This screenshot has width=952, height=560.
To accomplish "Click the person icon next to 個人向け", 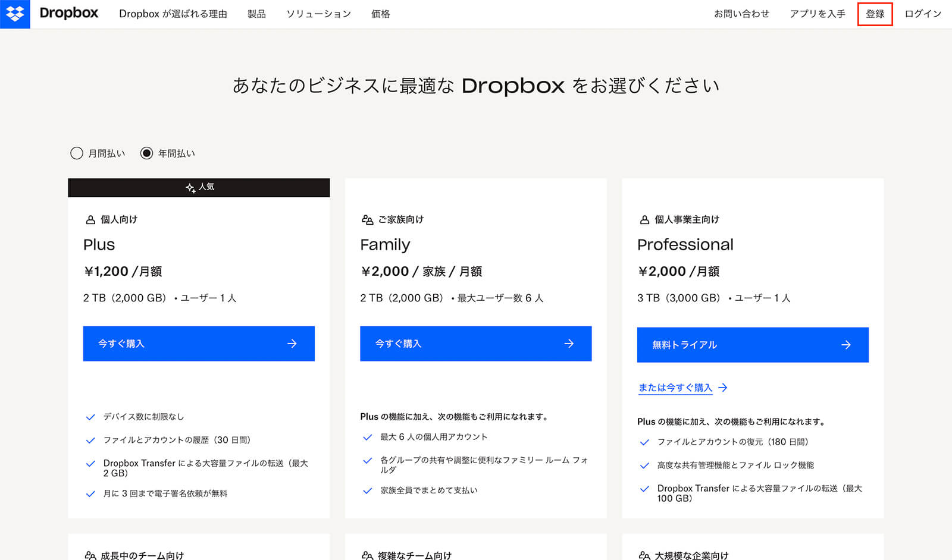I will (90, 220).
